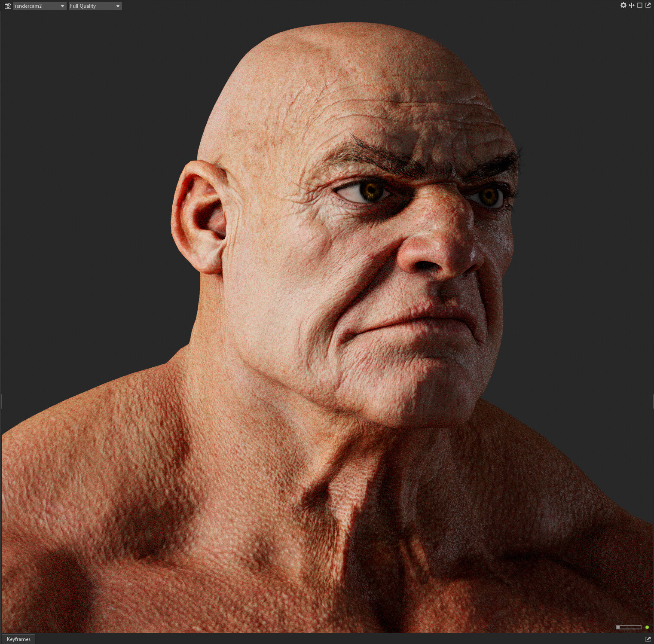Viewport: 654px width, 644px height.
Task: Click the Full Quality label
Action: (x=83, y=6)
